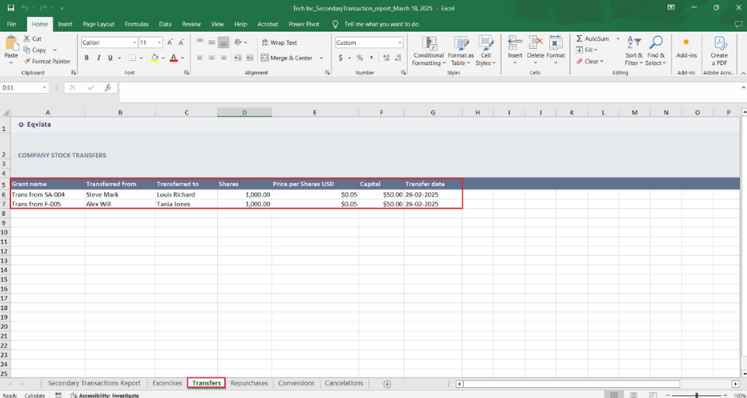Screen dimensions: 747x398
Task: Select column D header
Action: pos(244,112)
